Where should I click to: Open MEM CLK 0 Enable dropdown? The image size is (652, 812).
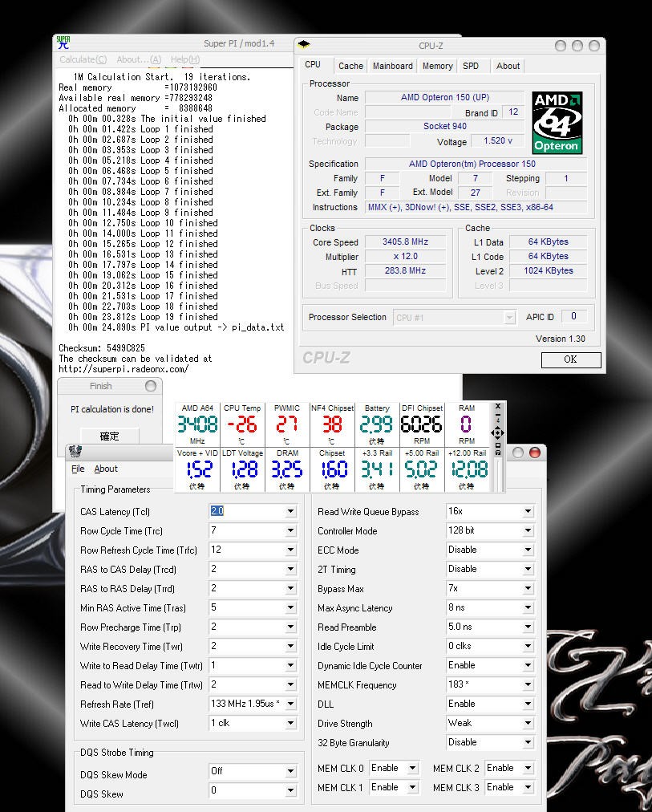pos(412,768)
